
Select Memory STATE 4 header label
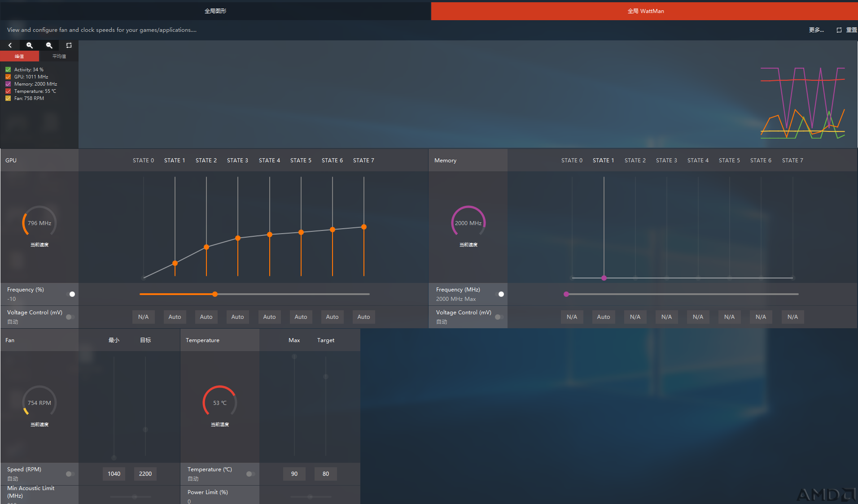pos(698,161)
